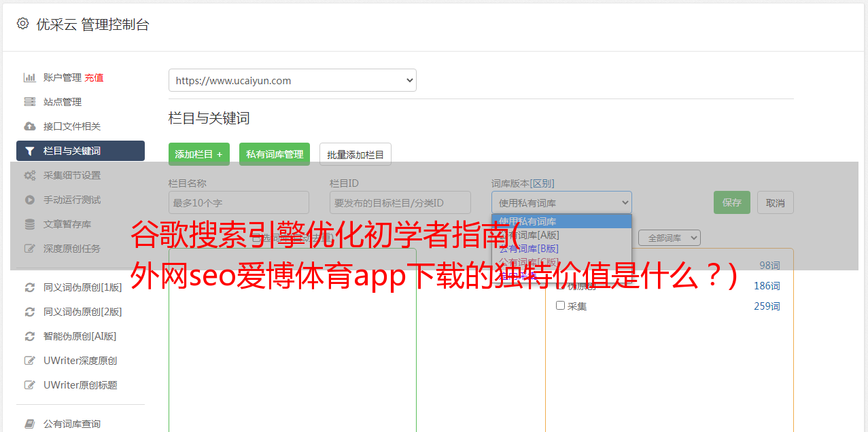Open 账户管理 in the sidebar
Viewport: 868px width, 432px height.
[x=63, y=77]
